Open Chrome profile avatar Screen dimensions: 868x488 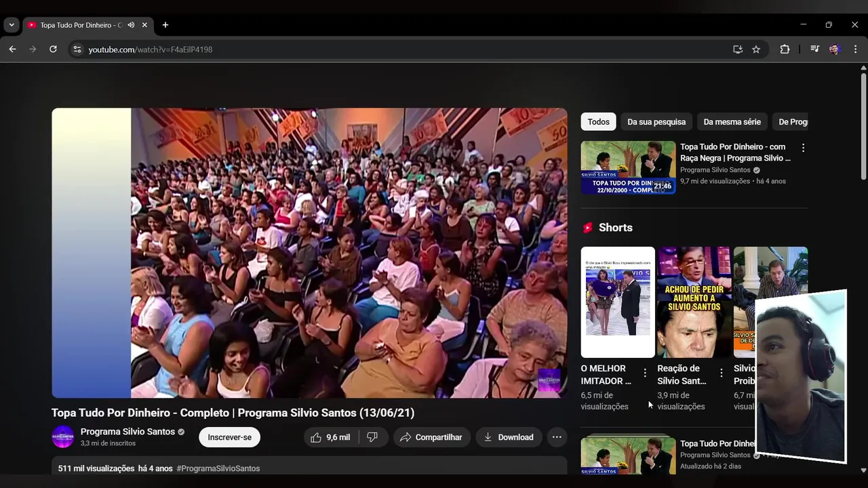coord(835,49)
